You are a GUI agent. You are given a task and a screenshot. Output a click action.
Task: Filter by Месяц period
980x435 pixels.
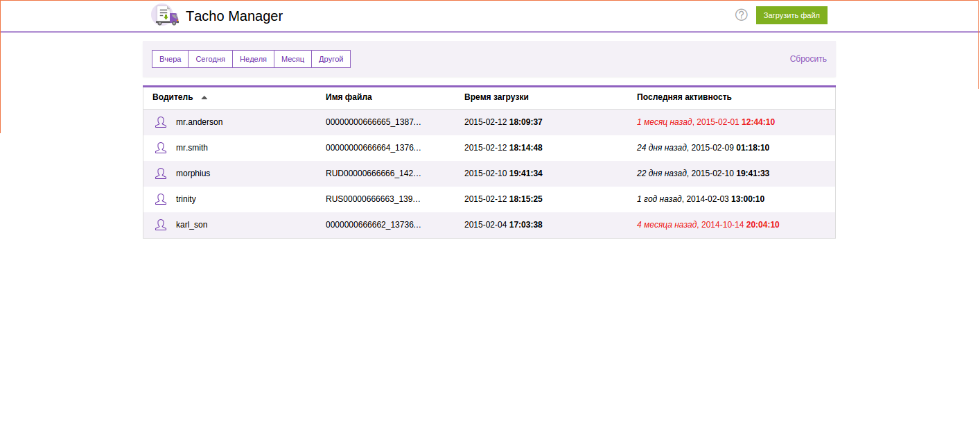(x=292, y=59)
